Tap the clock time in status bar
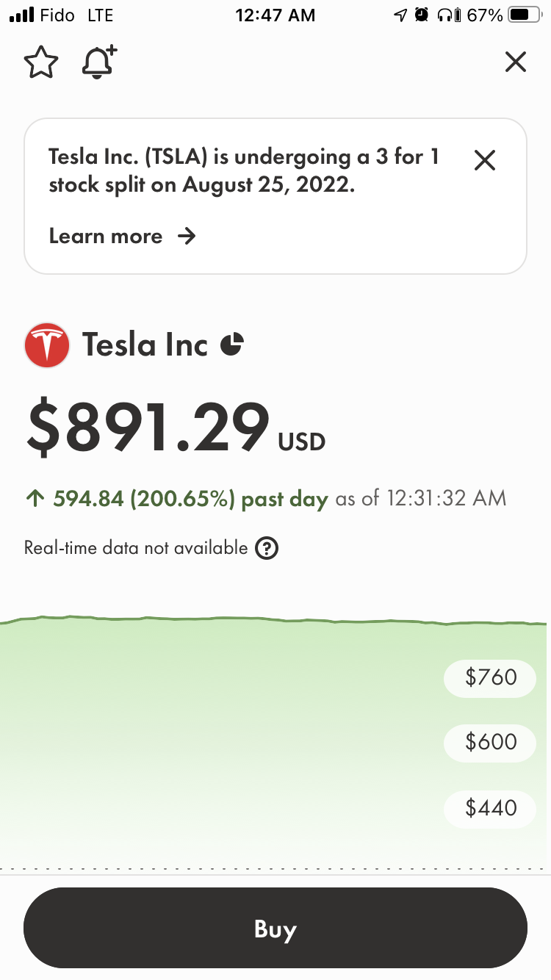 coord(275,15)
